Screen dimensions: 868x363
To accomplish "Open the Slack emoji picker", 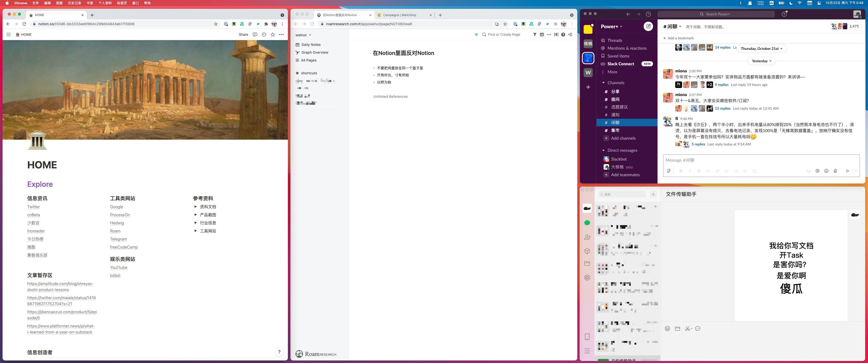I will click(826, 171).
